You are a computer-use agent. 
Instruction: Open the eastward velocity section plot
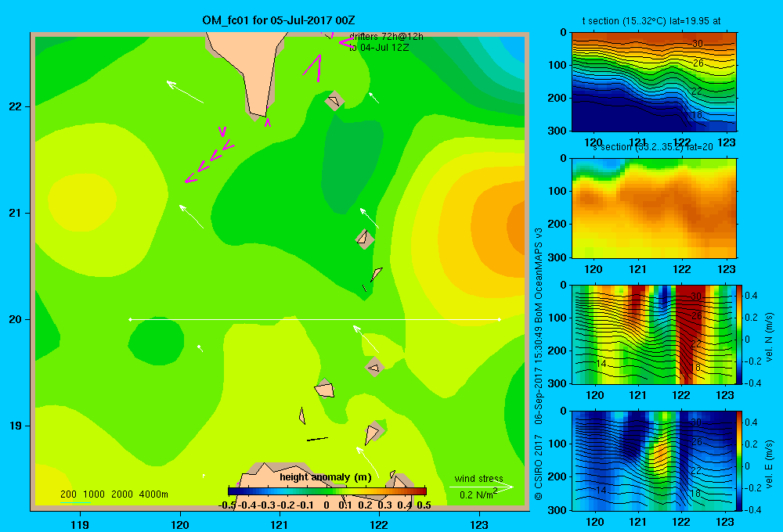click(654, 461)
